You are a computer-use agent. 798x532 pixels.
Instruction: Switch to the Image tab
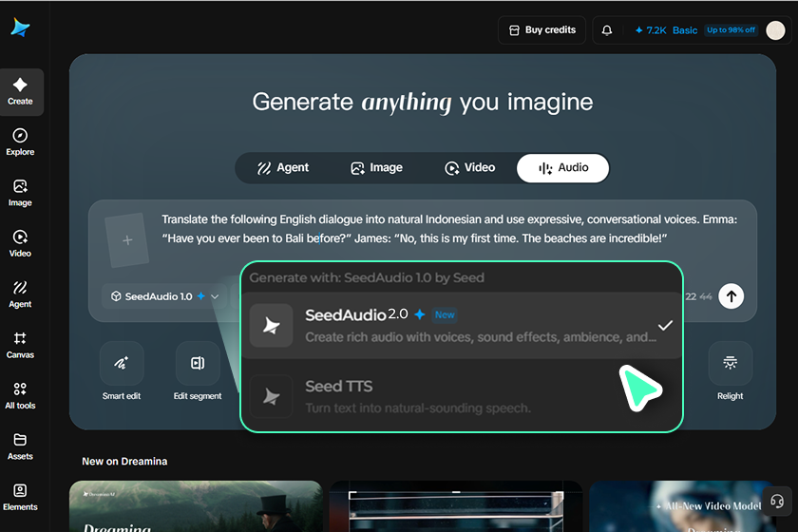click(x=376, y=168)
